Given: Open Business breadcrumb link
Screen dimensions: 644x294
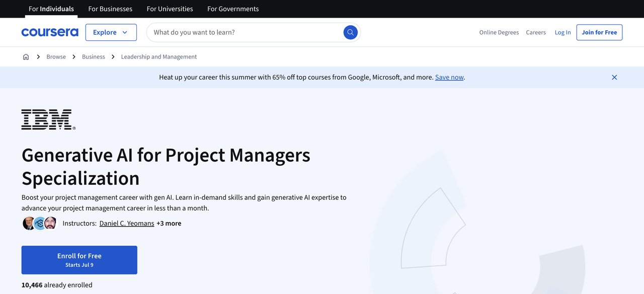Looking at the screenshot, I should coord(94,57).
